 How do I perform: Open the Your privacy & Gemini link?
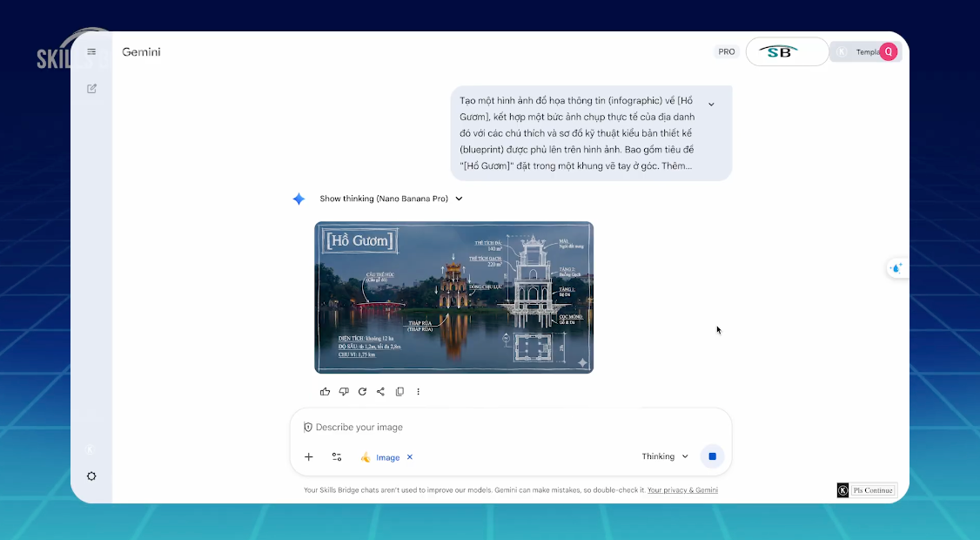click(682, 489)
